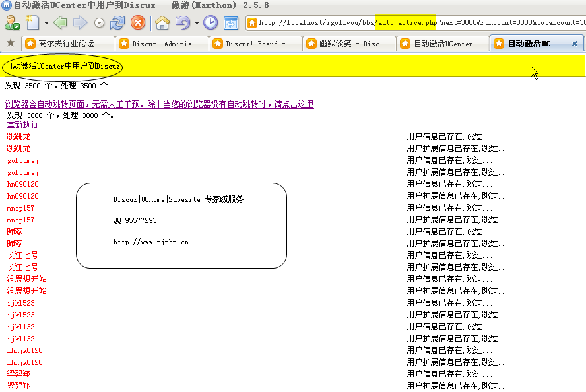Image resolution: width=586 pixels, height=392 pixels.
Task: Click hn090120 in the 用户信息已存在 row
Action: (23, 184)
